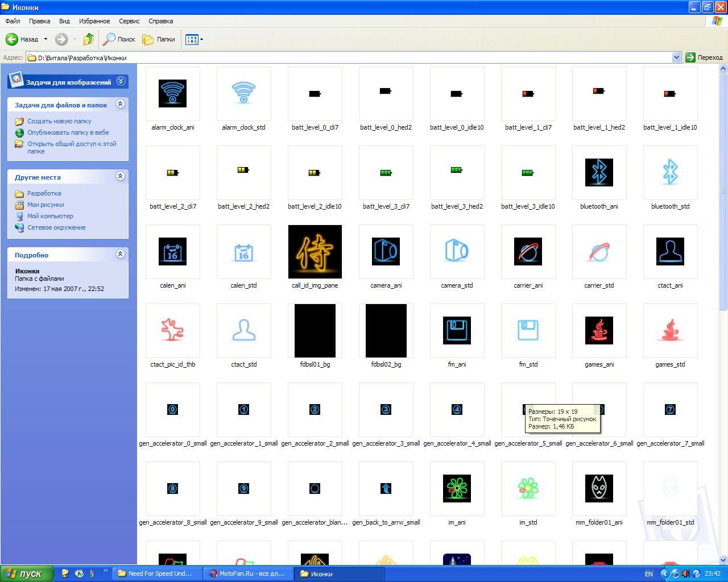The height and width of the screenshot is (582, 728).
Task: Select the games_std Java cup icon
Action: click(671, 331)
